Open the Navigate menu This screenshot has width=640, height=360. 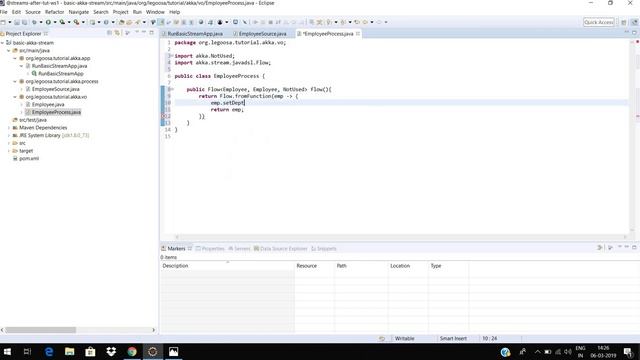79,12
